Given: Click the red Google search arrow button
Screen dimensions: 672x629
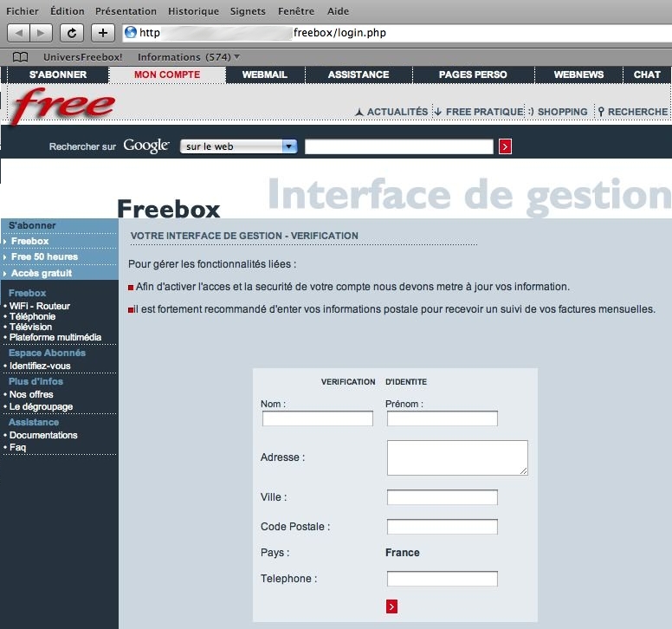Looking at the screenshot, I should pyautogui.click(x=506, y=146).
